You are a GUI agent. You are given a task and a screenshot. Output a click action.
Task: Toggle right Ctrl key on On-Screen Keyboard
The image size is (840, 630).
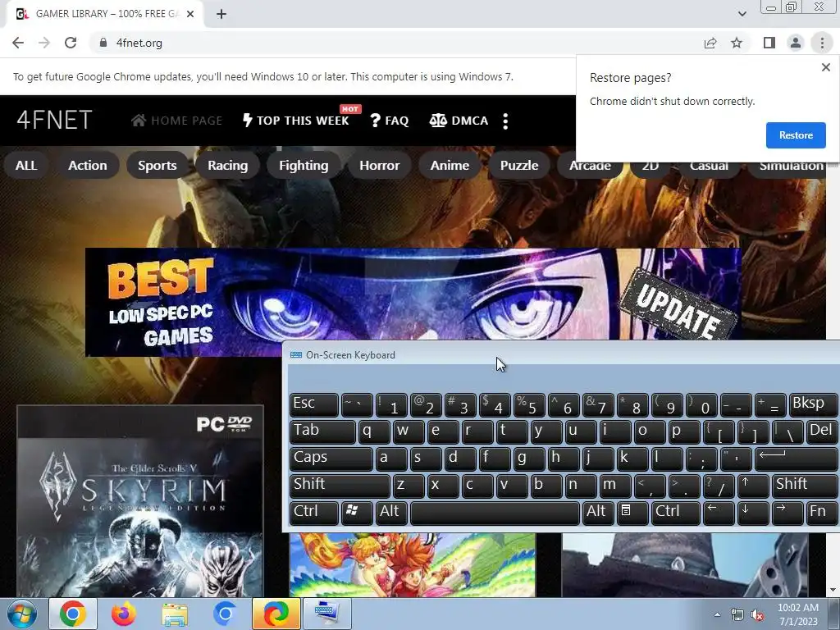point(676,512)
